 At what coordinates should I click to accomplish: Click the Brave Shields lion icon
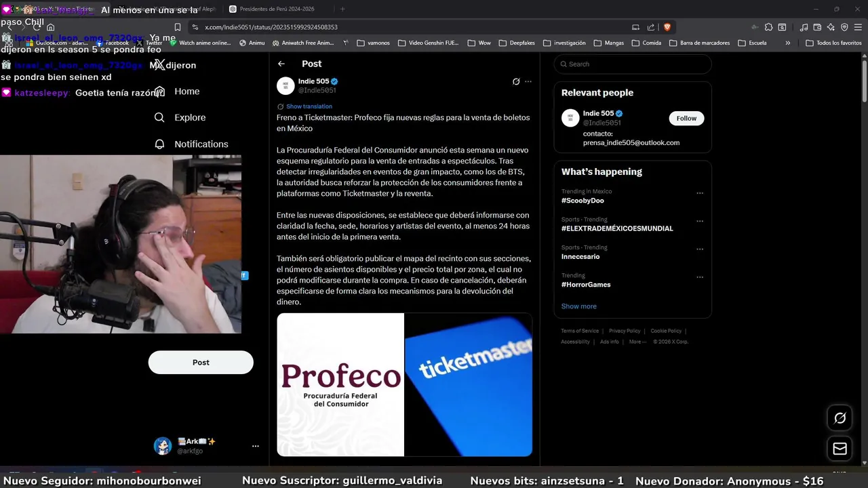pyautogui.click(x=667, y=27)
